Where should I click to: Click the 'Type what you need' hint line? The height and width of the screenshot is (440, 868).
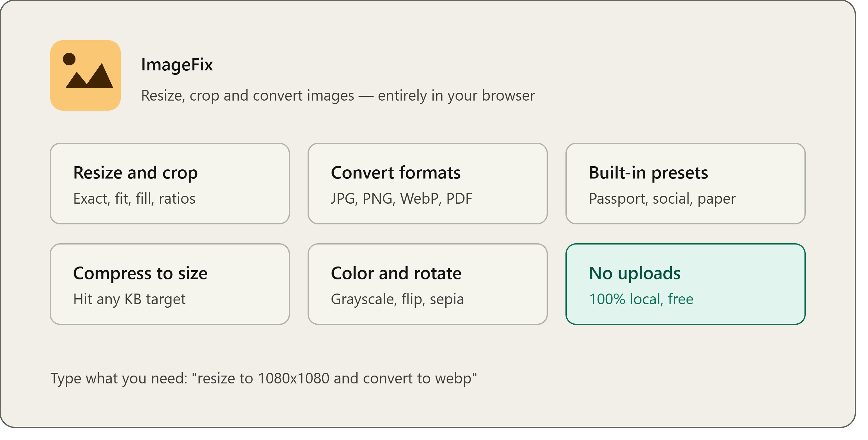(264, 378)
